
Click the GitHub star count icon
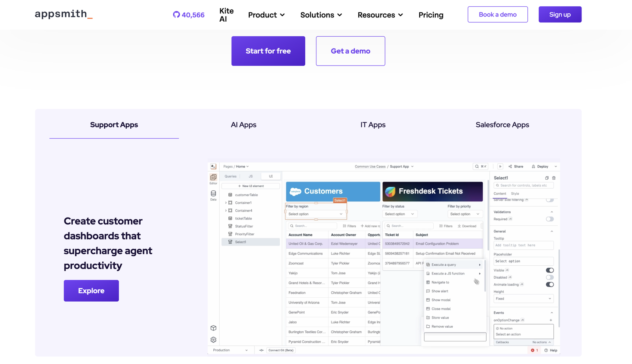[176, 15]
